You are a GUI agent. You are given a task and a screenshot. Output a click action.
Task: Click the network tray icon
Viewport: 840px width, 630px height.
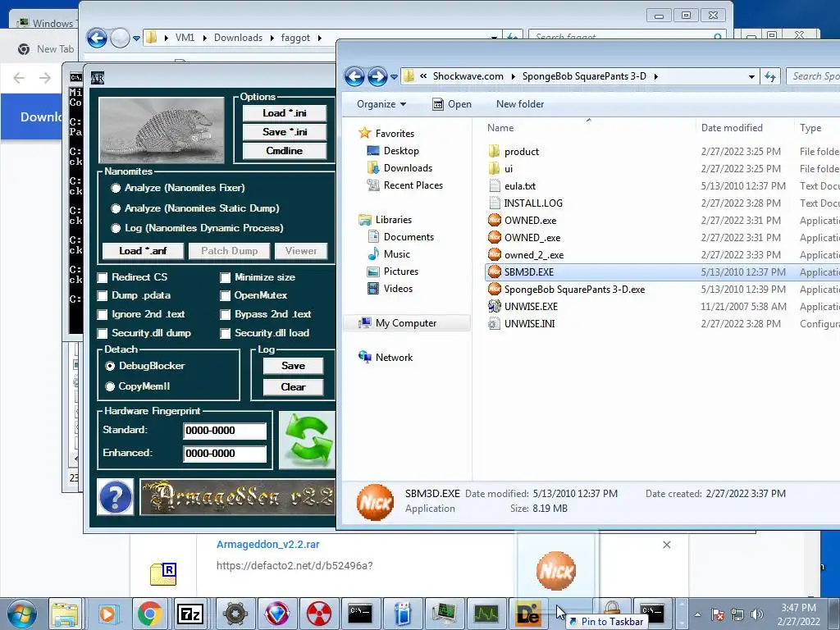[x=737, y=614]
